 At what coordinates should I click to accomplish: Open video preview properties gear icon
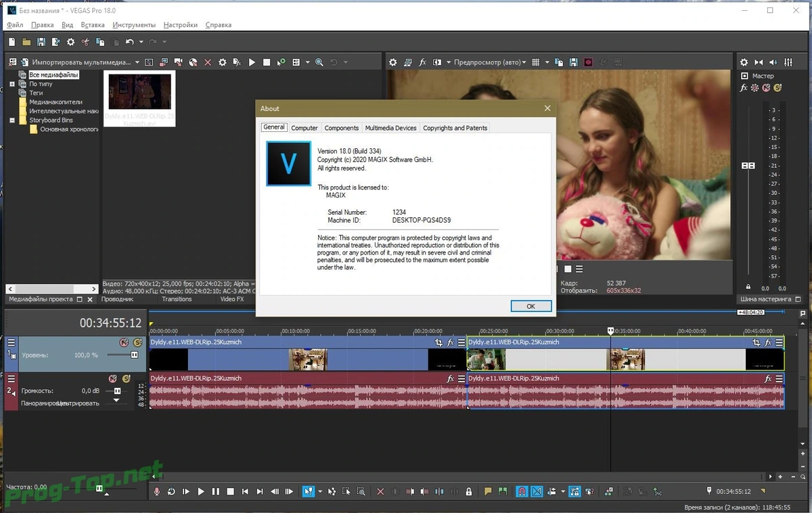[392, 62]
